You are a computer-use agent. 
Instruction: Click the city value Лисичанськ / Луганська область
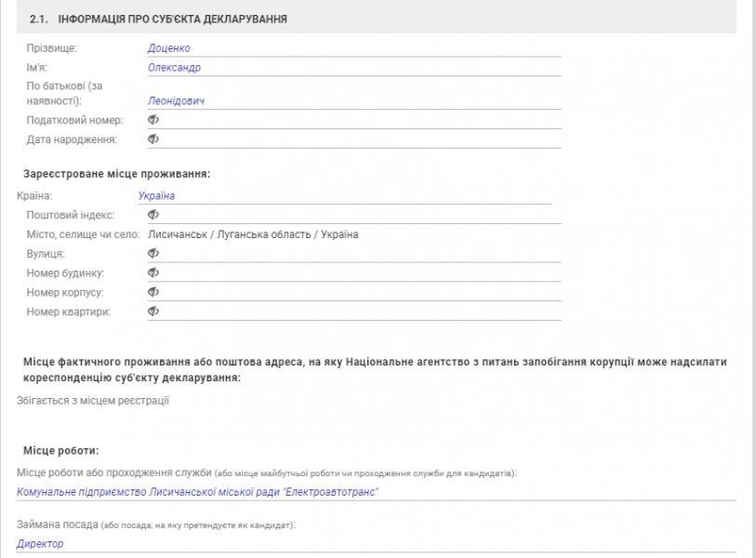(252, 234)
